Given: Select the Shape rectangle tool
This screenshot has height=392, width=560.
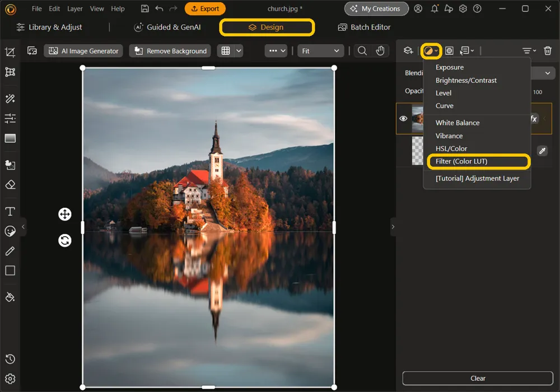Looking at the screenshot, I should (10, 270).
